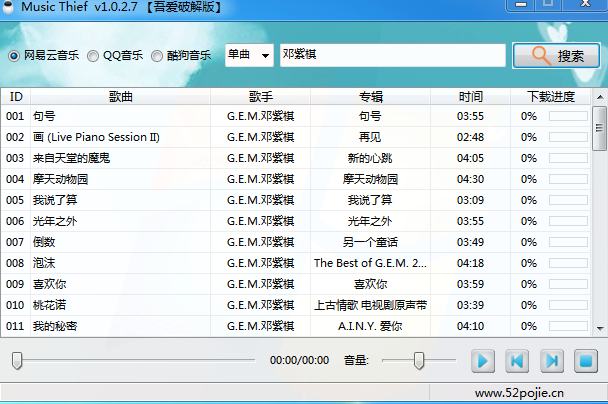Click the vertical scrollbar thumb of song list
The image size is (608, 404).
coord(600,128)
